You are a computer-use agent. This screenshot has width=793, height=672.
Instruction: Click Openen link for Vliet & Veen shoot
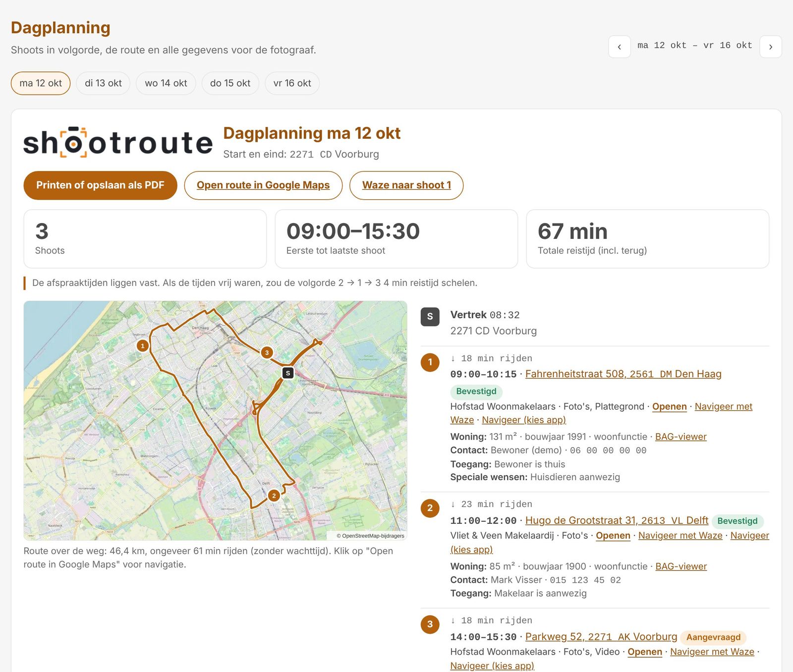pos(613,536)
